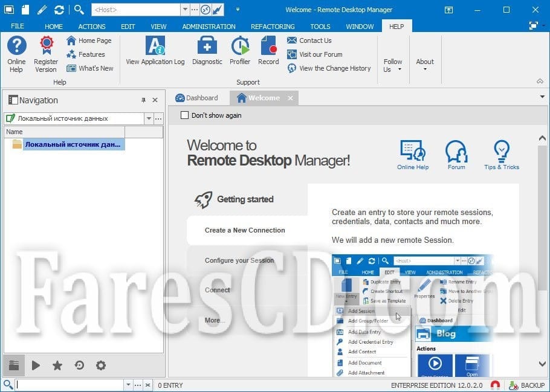Start the Profiler tool

pyautogui.click(x=240, y=51)
